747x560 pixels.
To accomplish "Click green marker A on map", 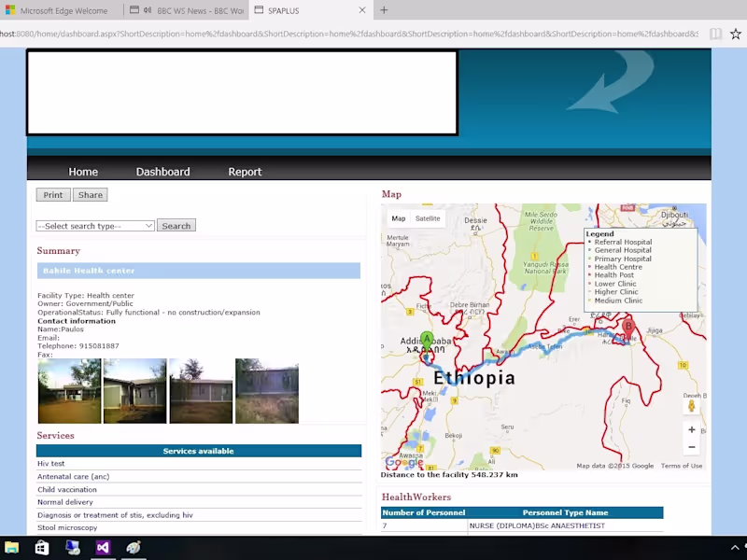I will pos(427,343).
